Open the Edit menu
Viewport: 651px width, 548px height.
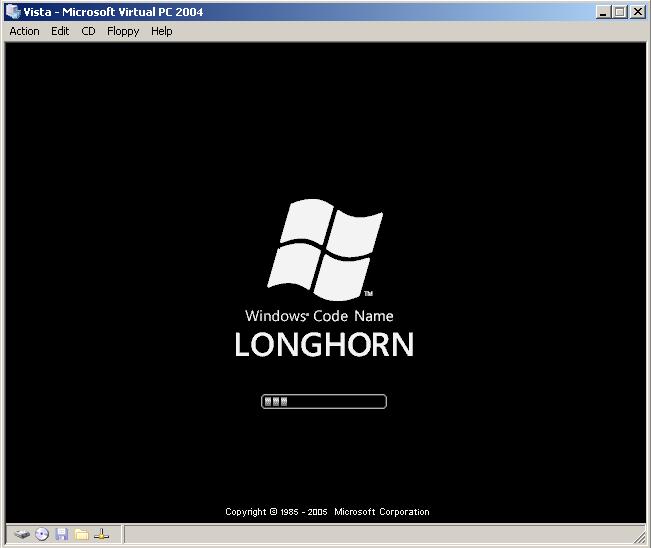coord(60,32)
